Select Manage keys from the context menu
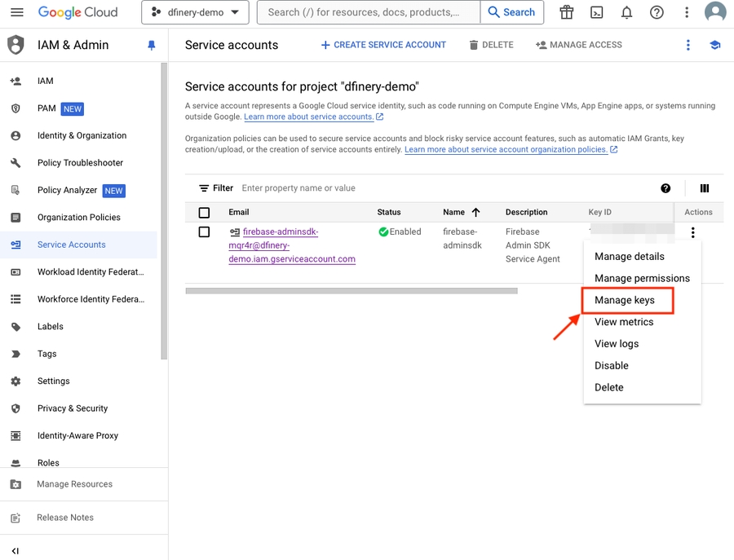Image resolution: width=734 pixels, height=560 pixels. click(626, 300)
